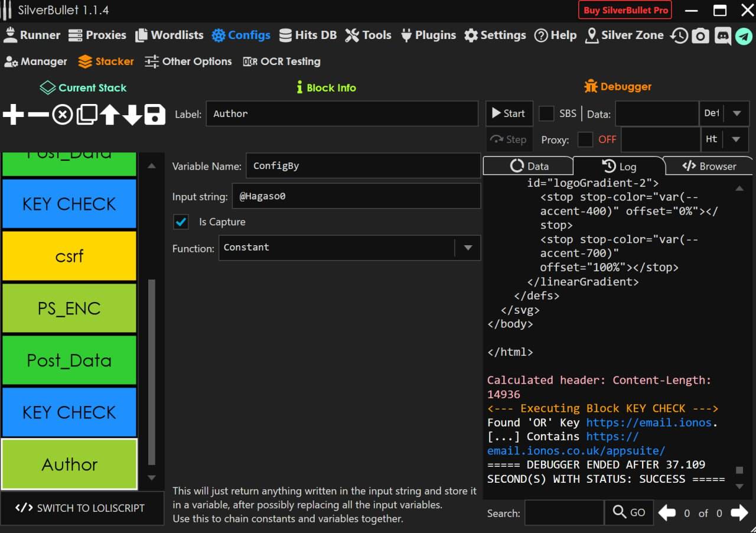Switch to the Browser tab
This screenshot has height=533, width=756.
(709, 166)
